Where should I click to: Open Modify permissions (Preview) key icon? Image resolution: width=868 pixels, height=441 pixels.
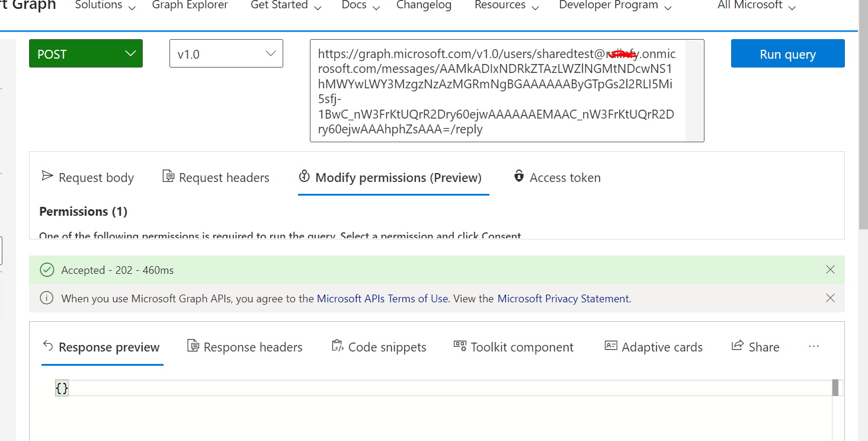coord(305,177)
